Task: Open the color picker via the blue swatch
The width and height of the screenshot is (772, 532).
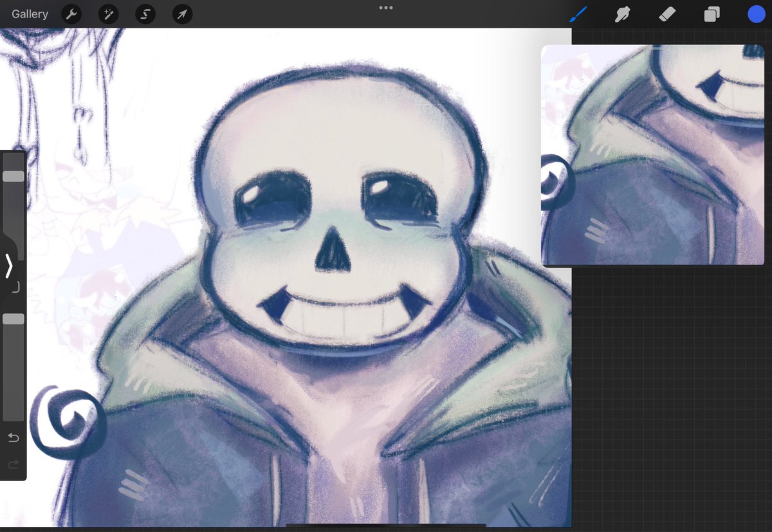Action: [x=756, y=14]
